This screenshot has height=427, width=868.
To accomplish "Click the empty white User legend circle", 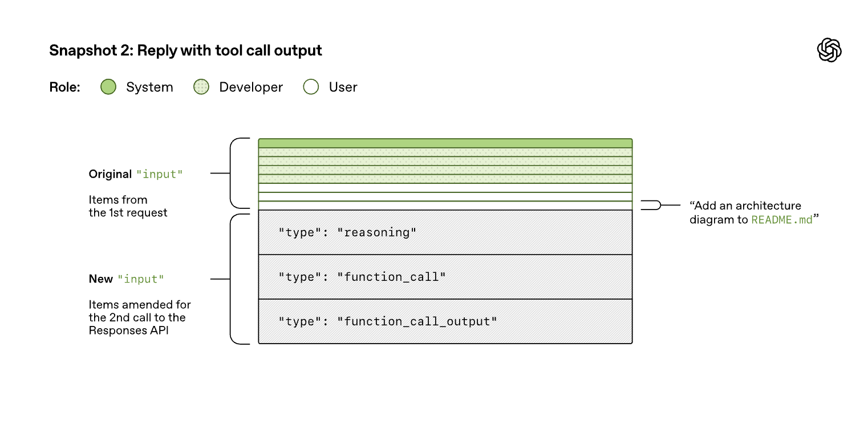I will tap(311, 87).
